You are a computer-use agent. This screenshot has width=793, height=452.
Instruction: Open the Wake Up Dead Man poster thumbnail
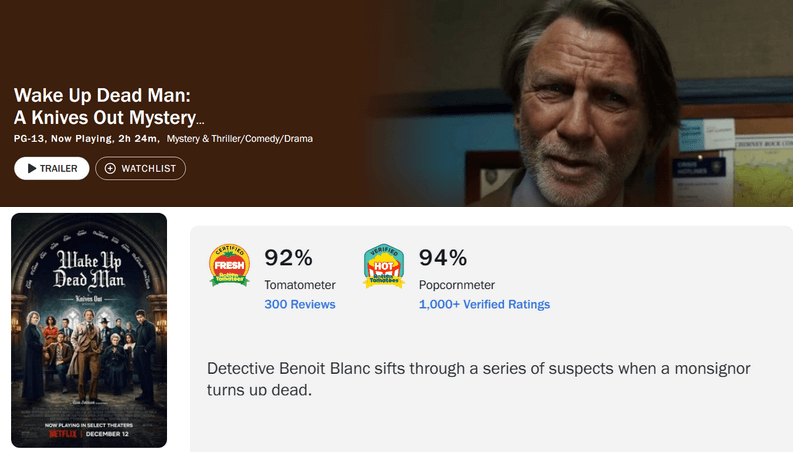89,330
